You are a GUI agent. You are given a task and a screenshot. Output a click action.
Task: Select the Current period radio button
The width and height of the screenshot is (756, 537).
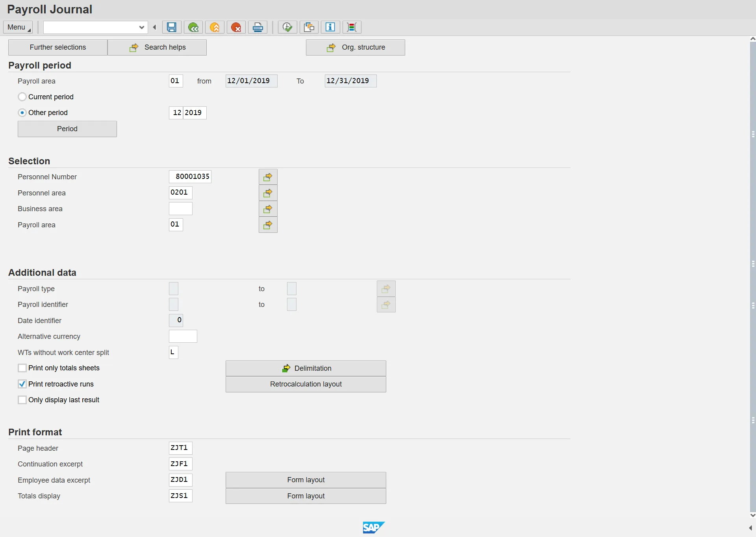tap(22, 97)
